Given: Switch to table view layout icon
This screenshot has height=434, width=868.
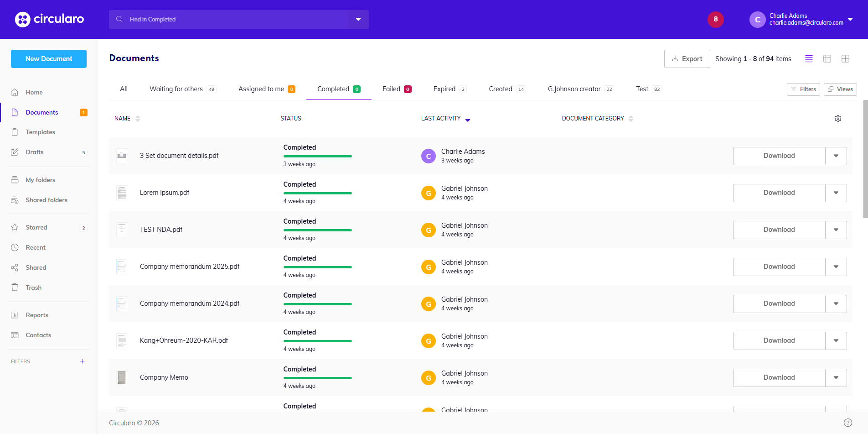Looking at the screenshot, I should tap(827, 59).
